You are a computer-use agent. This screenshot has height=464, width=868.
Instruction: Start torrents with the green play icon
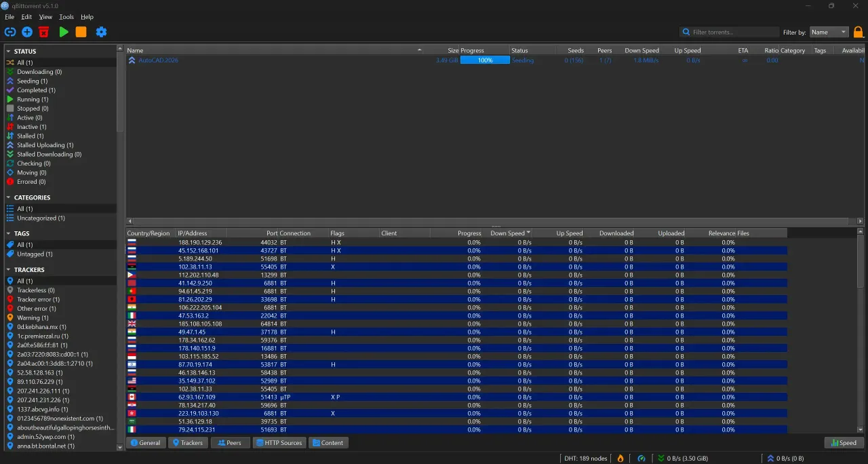tap(64, 32)
